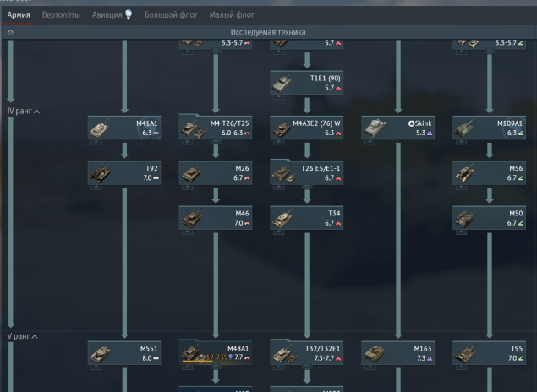The height and width of the screenshot is (392, 537).
Task: Open the Авиация tab
Action: click(x=107, y=15)
